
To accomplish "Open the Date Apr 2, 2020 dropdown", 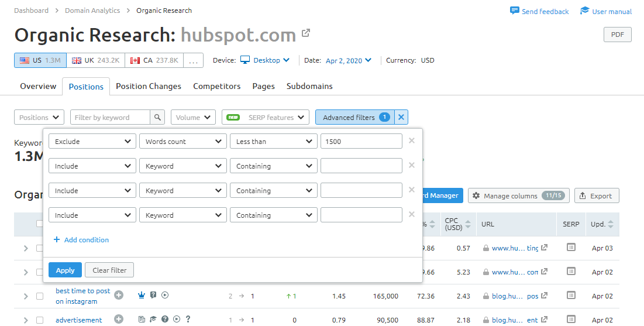I will pyautogui.click(x=348, y=60).
